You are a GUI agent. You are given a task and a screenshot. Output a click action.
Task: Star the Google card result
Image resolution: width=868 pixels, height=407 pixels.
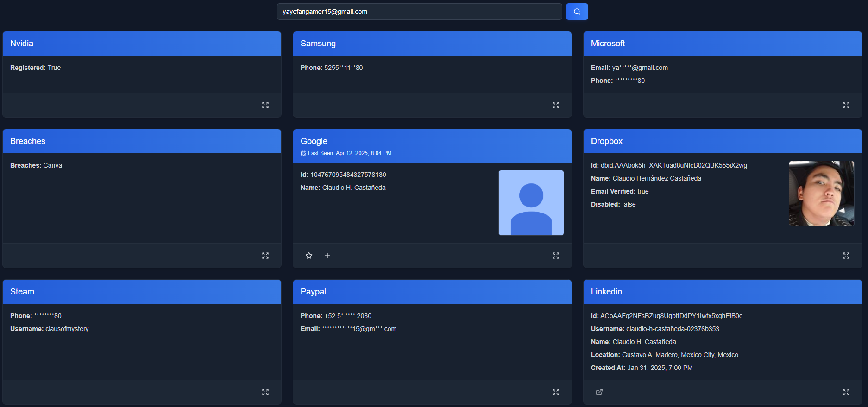(x=309, y=256)
